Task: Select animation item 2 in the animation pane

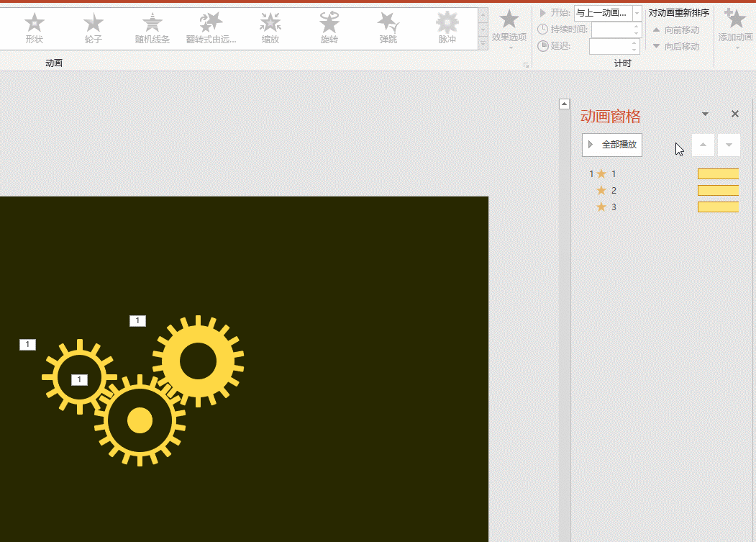Action: (614, 191)
